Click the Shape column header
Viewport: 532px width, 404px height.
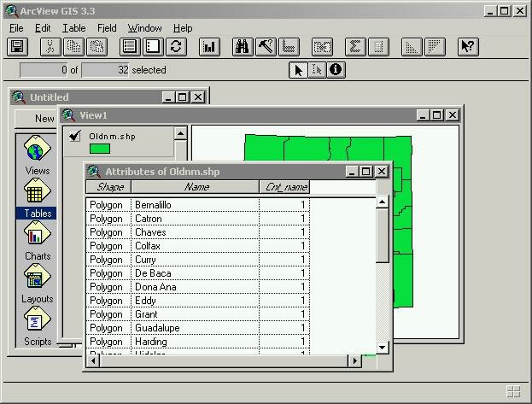[x=108, y=187]
